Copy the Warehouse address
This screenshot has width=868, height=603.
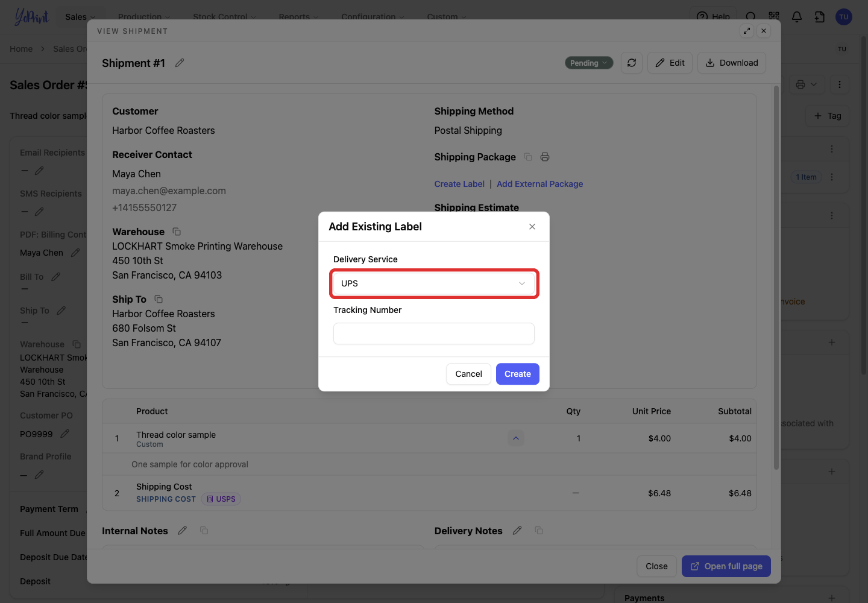click(x=177, y=232)
